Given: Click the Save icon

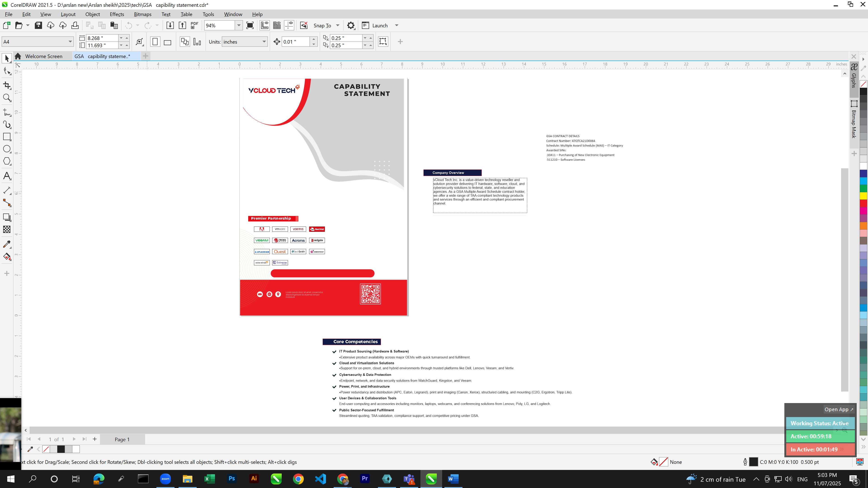Looking at the screenshot, I should click(x=38, y=25).
